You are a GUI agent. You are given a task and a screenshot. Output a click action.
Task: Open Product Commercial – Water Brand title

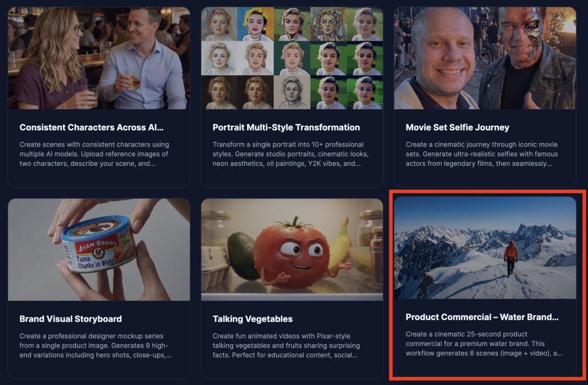(x=482, y=317)
